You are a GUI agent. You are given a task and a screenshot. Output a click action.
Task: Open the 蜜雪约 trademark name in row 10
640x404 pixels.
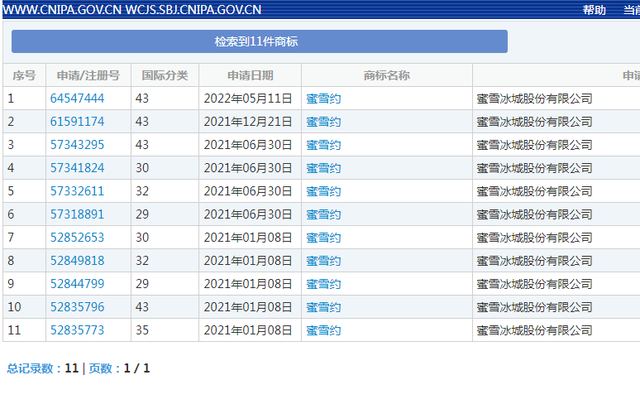point(323,307)
